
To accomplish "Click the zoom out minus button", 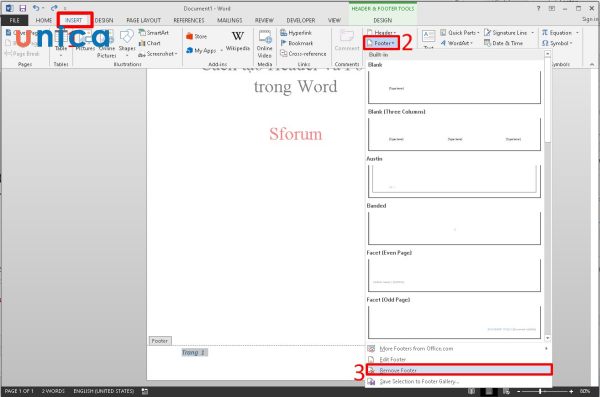I will point(518,391).
